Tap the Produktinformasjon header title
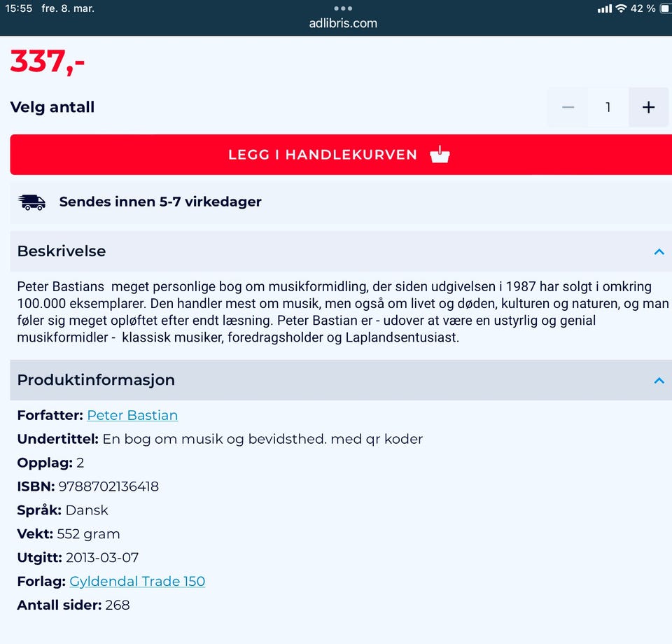This screenshot has width=672, height=644. 96,380
